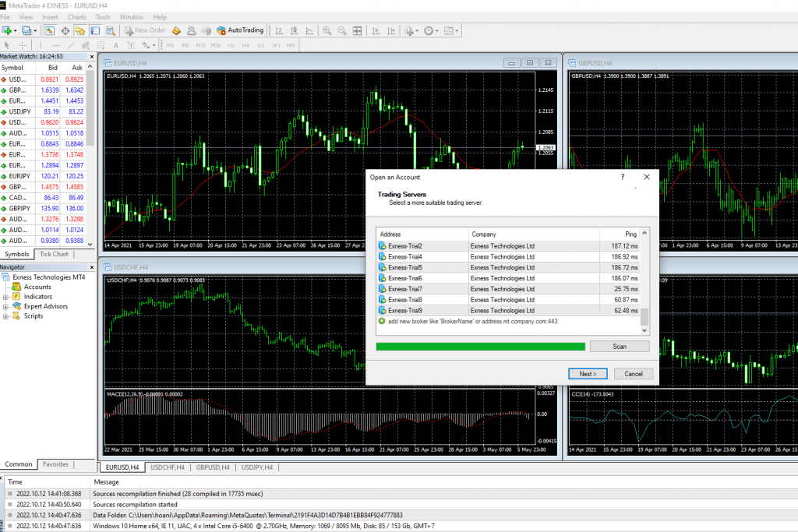Select Accounts in Navigator
This screenshot has height=532, width=798.
[x=37, y=287]
